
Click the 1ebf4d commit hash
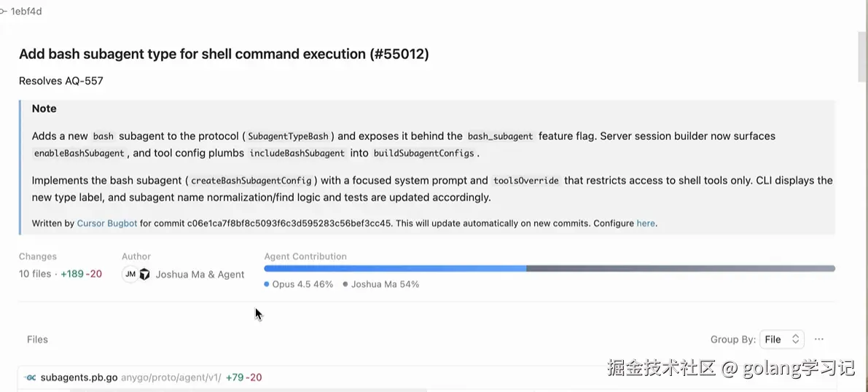26,12
